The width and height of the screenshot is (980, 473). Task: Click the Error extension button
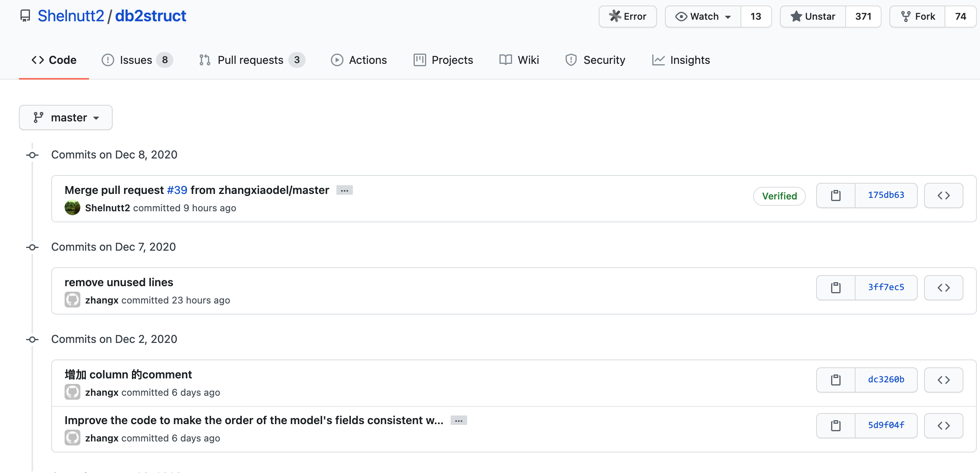(627, 17)
